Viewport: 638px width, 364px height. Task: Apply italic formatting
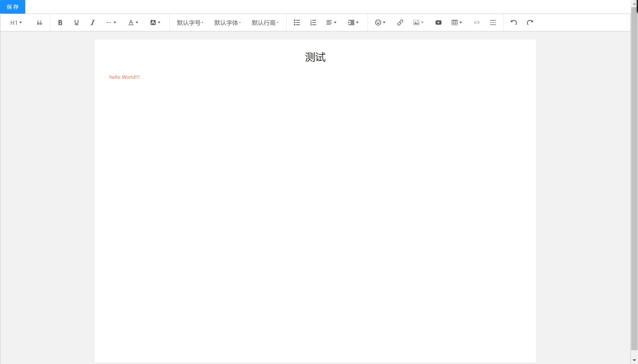(92, 23)
